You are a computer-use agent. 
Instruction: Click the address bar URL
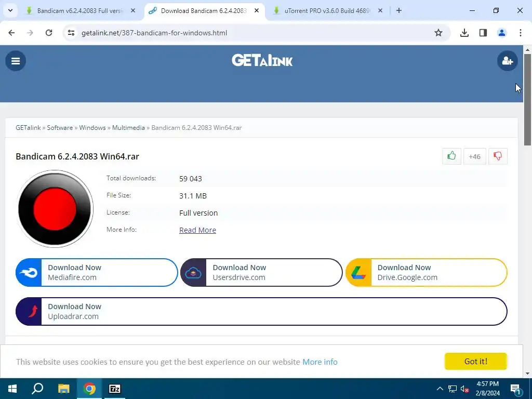click(x=154, y=33)
